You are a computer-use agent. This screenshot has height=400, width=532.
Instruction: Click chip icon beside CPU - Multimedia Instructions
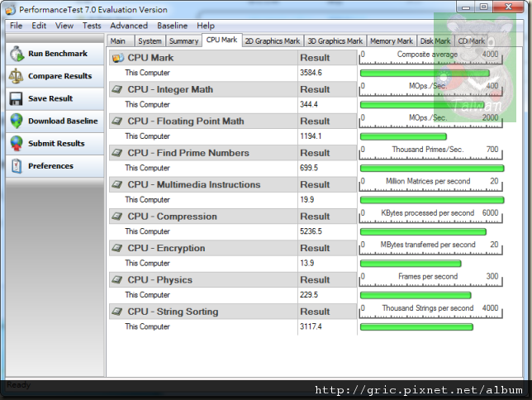(x=117, y=185)
